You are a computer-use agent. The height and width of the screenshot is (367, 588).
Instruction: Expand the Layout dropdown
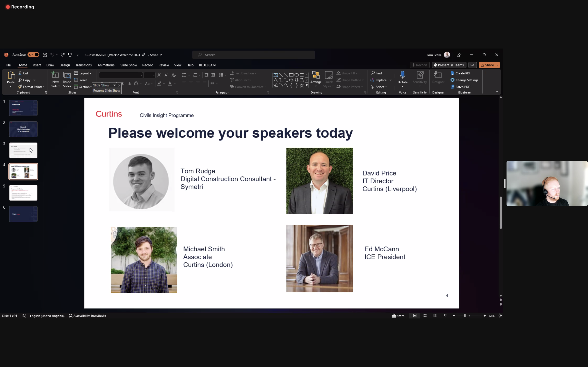click(83, 73)
